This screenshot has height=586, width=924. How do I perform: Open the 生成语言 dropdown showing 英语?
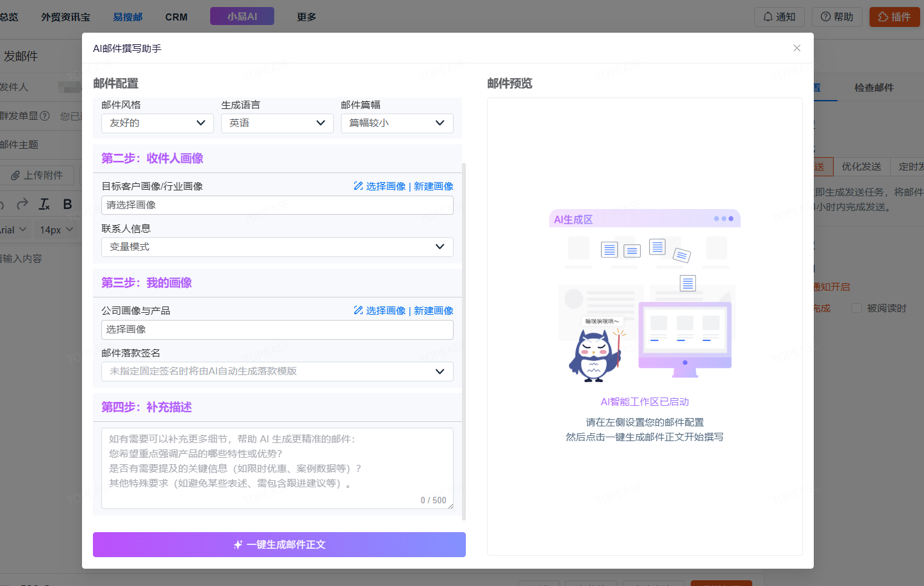277,123
